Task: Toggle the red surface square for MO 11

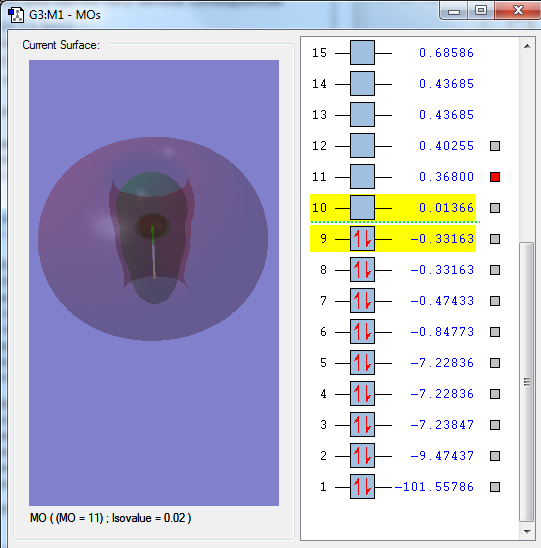Action: tap(495, 177)
